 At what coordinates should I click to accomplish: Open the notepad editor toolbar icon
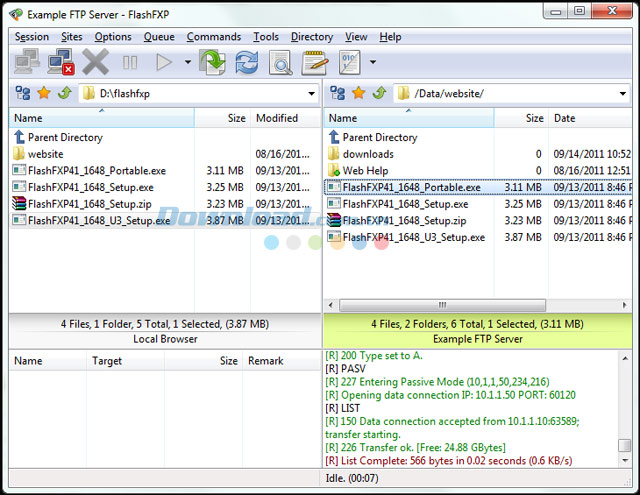(314, 63)
